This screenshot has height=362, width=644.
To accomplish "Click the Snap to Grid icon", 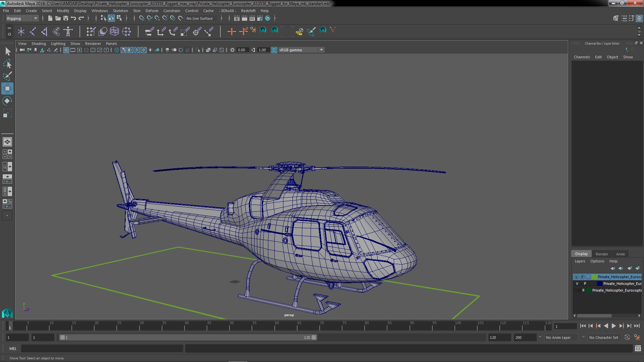I will 142,18.
